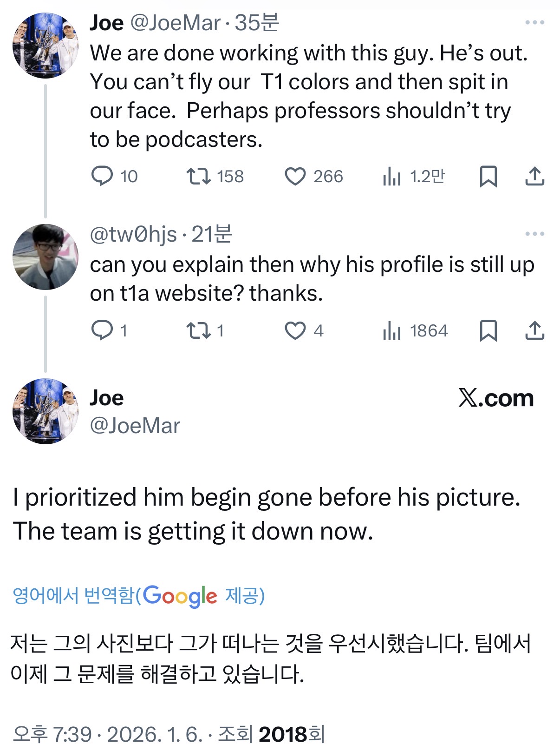Share Joe's first tweet
This screenshot has height=751, width=560.
pyautogui.click(x=534, y=176)
